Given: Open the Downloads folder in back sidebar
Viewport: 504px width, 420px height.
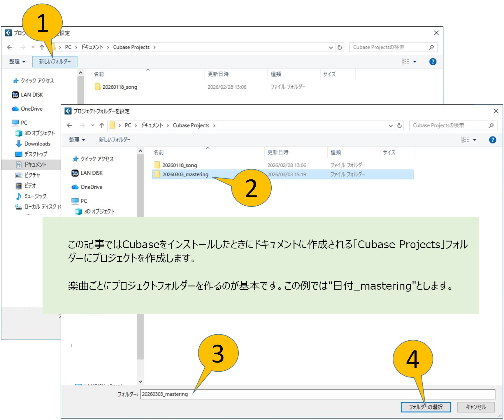Looking at the screenshot, I should point(37,144).
